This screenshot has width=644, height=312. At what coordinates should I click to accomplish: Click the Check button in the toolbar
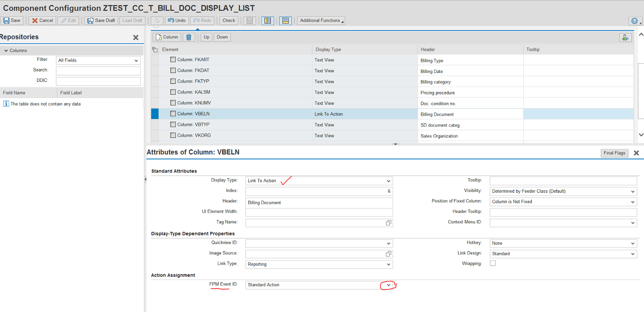229,21
